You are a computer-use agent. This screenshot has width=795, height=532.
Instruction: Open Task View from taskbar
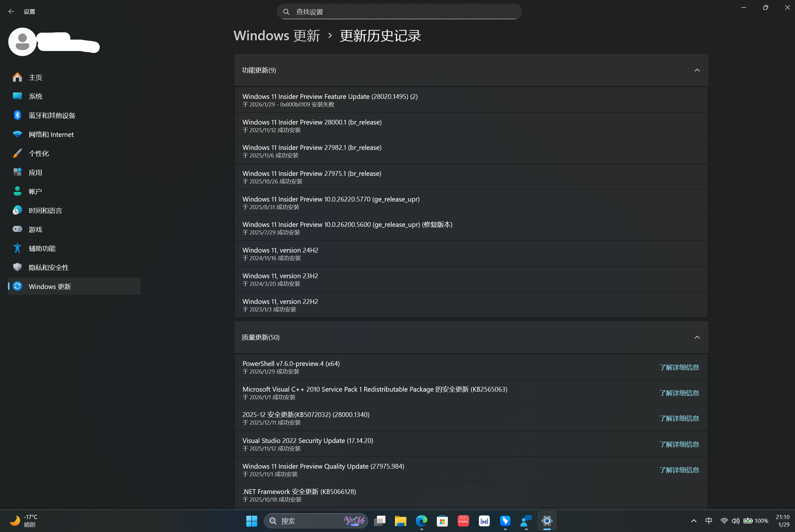(x=380, y=521)
